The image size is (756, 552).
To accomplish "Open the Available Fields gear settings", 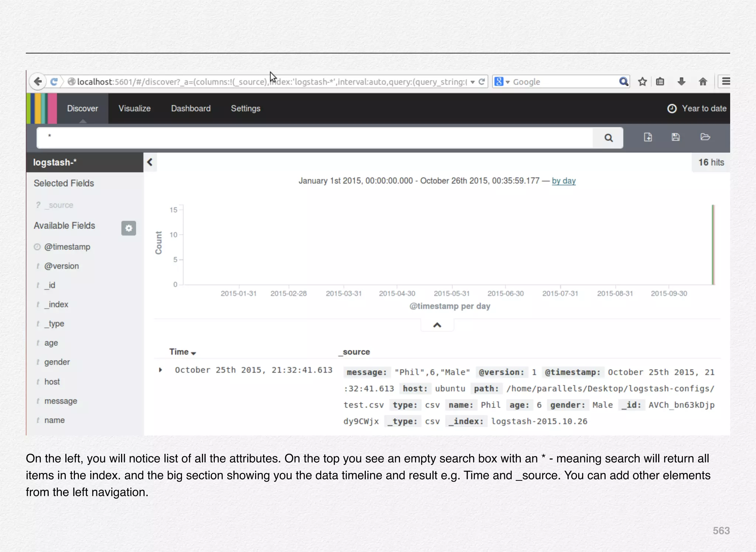I will pos(128,228).
